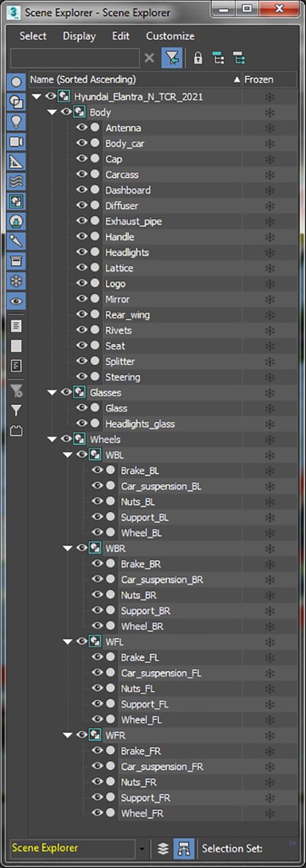Click the funnel with gear filter icon

click(x=16, y=391)
